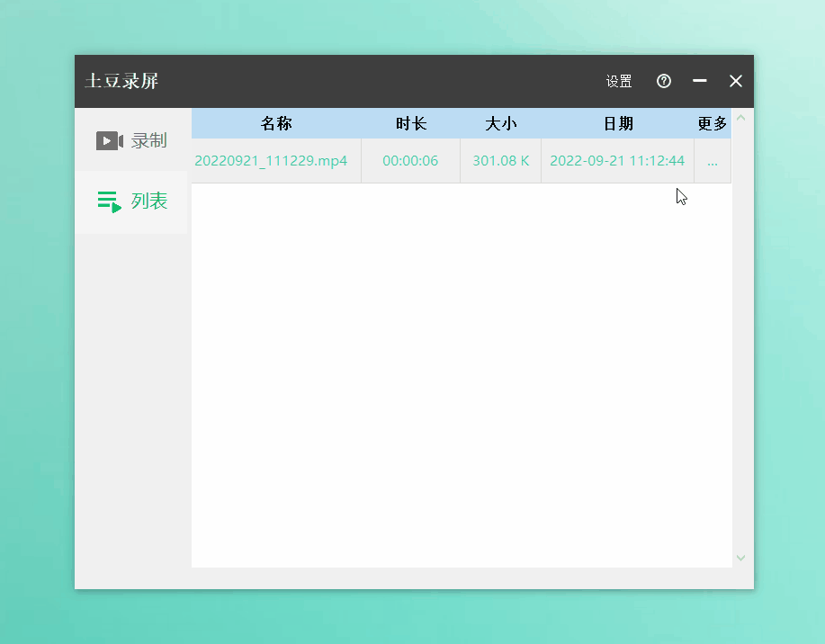Image resolution: width=825 pixels, height=644 pixels.
Task: Click the scrollbar up arrow
Action: click(x=740, y=118)
